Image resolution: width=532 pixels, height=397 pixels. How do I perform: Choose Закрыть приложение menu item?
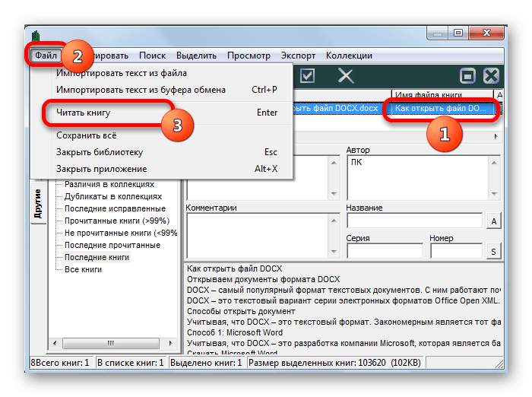point(162,168)
